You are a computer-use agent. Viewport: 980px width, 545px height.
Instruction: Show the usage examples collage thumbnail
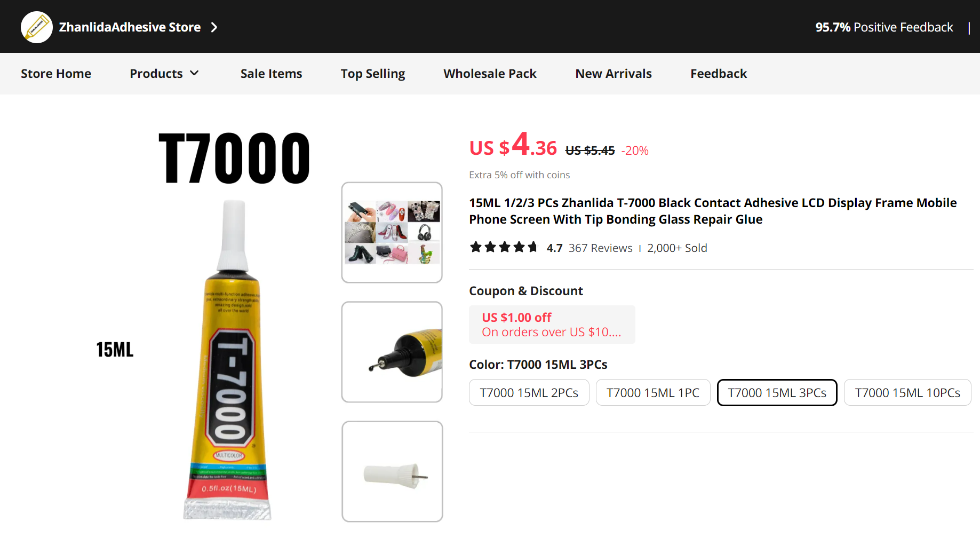(x=392, y=233)
